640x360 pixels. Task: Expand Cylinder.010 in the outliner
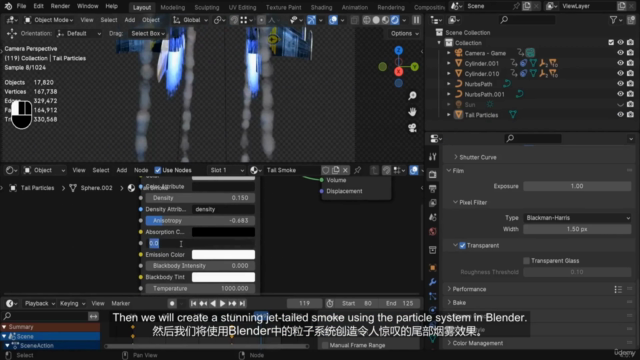449,73
